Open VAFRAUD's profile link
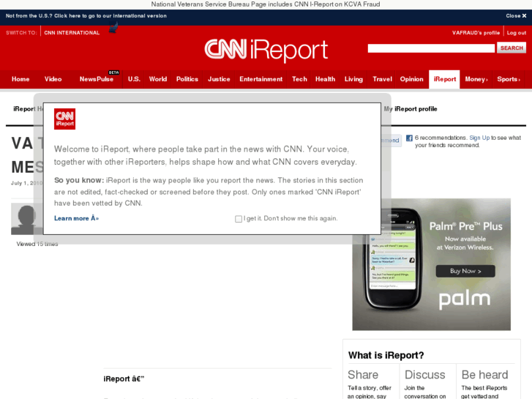This screenshot has width=532, height=399. click(476, 33)
